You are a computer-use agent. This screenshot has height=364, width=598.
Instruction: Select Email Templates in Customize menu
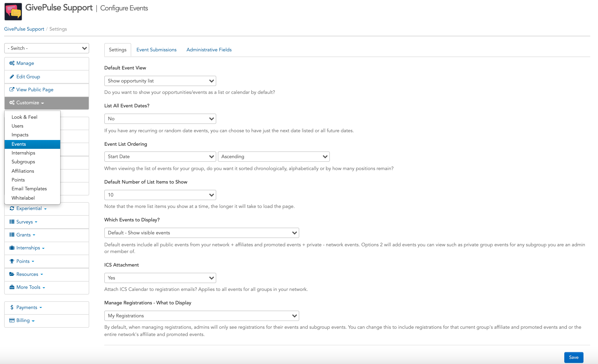coord(32,189)
